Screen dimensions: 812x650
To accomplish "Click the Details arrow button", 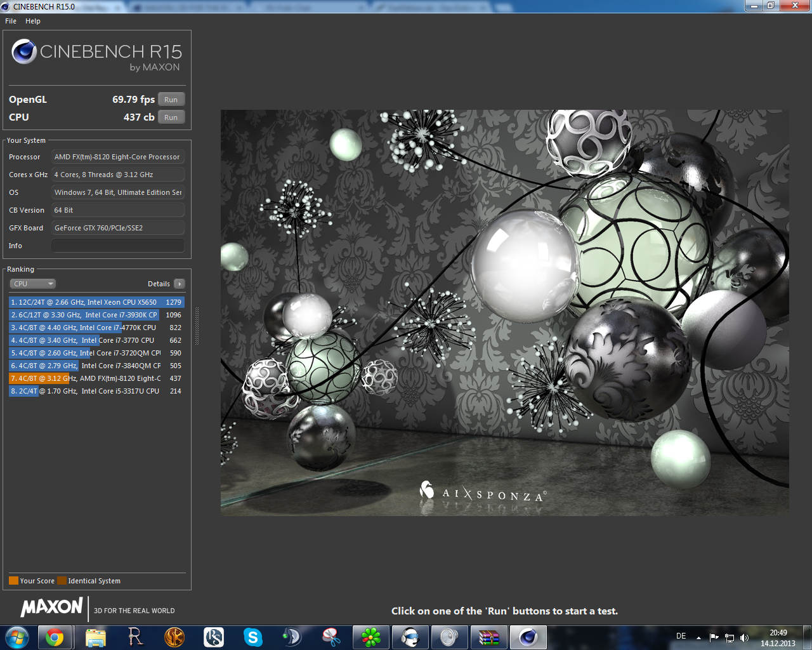I will click(x=180, y=284).
